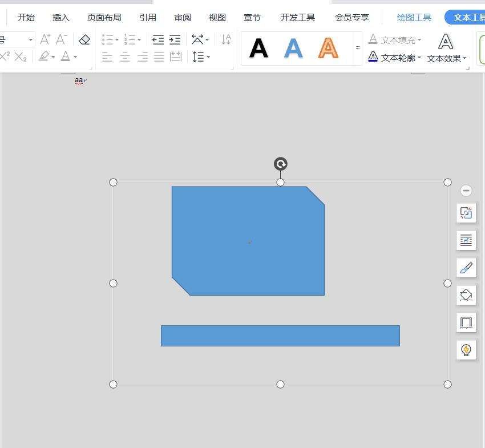Click the shape outline floating icon
Viewport: 485px width, 448px height.
466,322
